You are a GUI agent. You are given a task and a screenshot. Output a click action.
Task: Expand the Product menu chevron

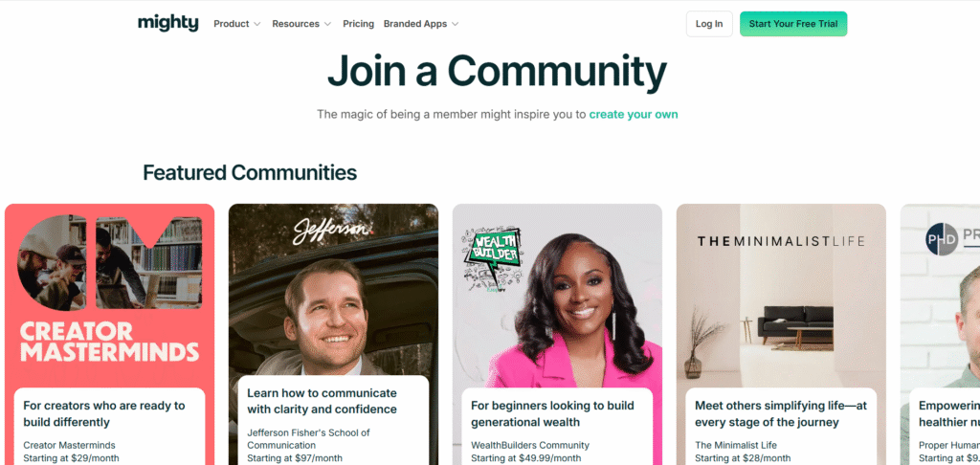tap(256, 24)
